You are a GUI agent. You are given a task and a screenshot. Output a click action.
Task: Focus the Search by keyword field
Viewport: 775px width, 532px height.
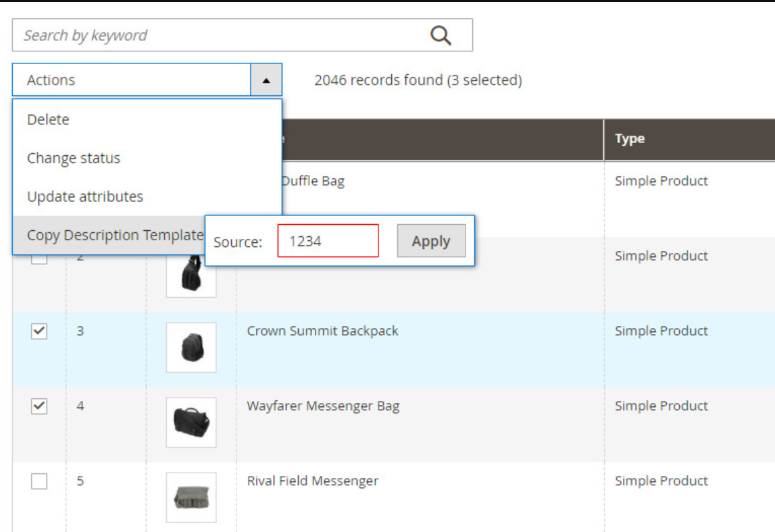(x=220, y=36)
